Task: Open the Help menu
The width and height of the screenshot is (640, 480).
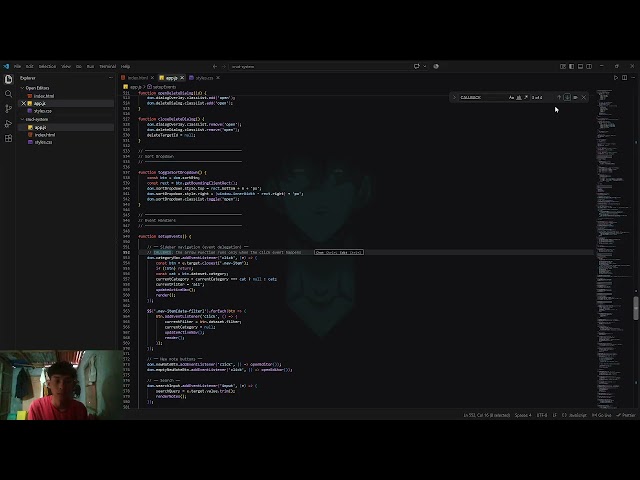Action: coord(126,66)
